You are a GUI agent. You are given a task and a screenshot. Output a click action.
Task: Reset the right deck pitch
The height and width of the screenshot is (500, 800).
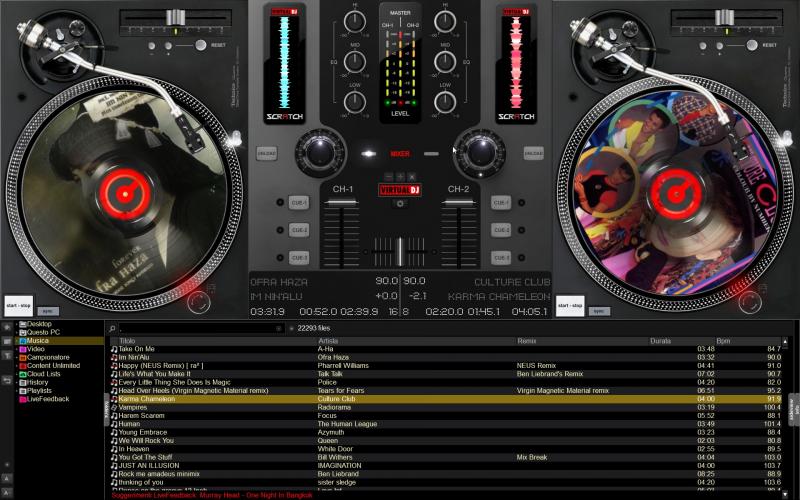coord(752,45)
